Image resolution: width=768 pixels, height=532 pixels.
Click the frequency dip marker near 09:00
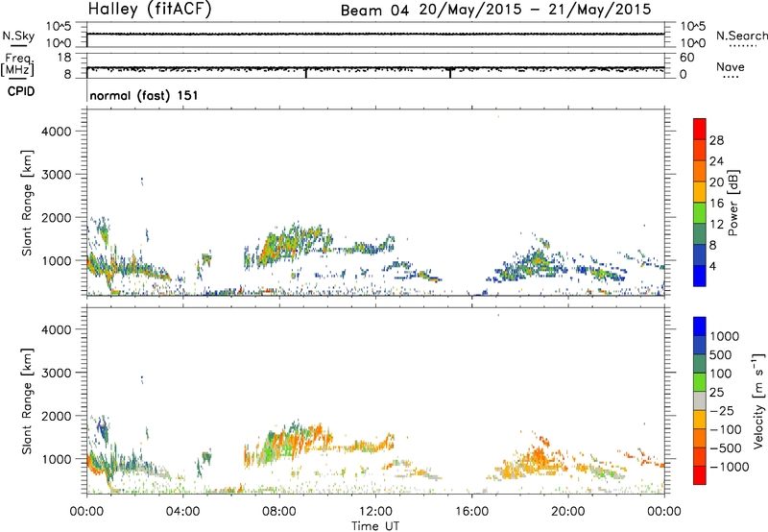306,72
